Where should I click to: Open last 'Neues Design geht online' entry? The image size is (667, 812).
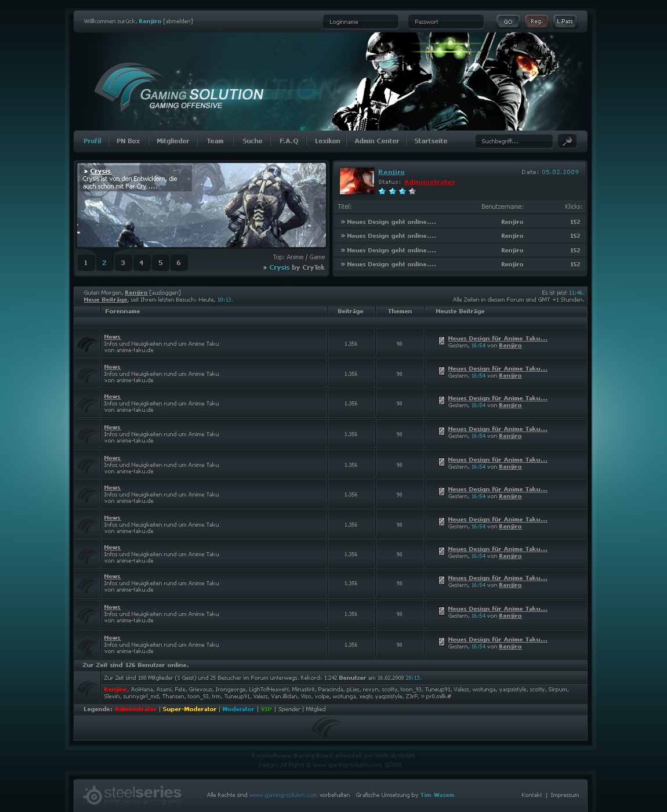click(388, 264)
